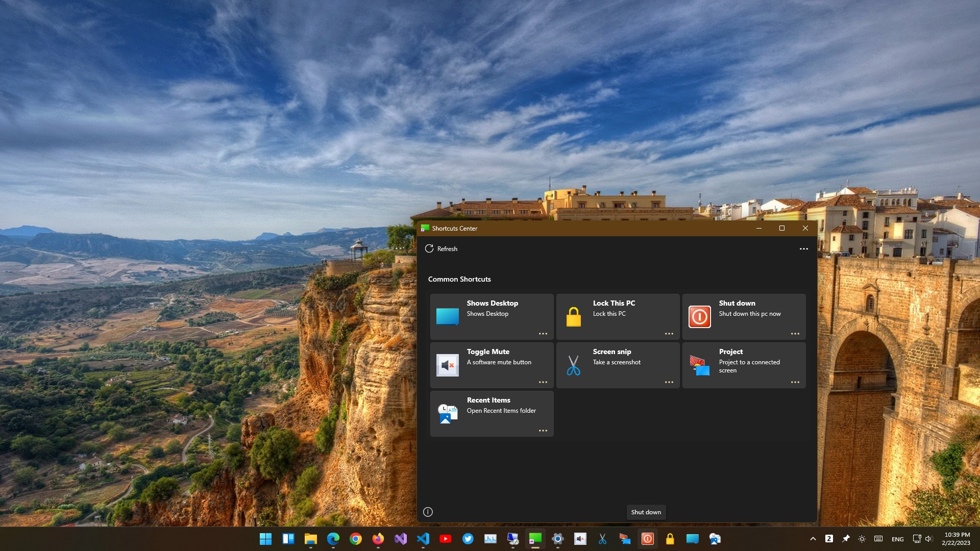Open more options for Lock This PC tile
980x551 pixels.
[669, 334]
